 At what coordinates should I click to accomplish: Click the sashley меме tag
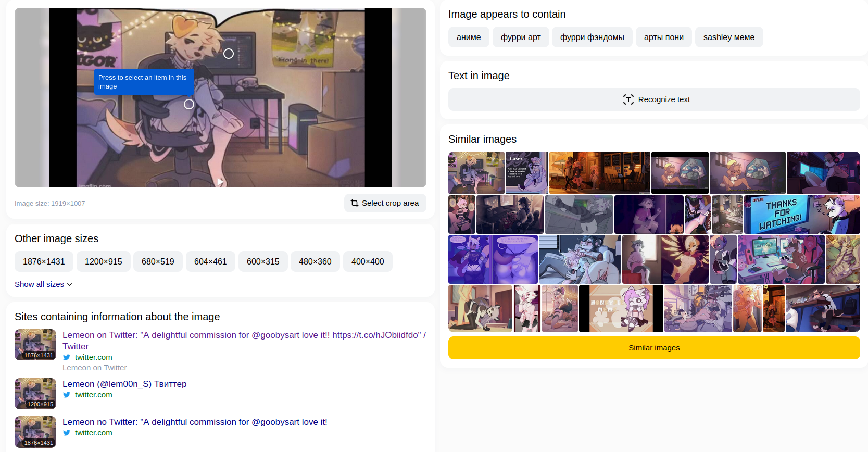[x=729, y=37]
